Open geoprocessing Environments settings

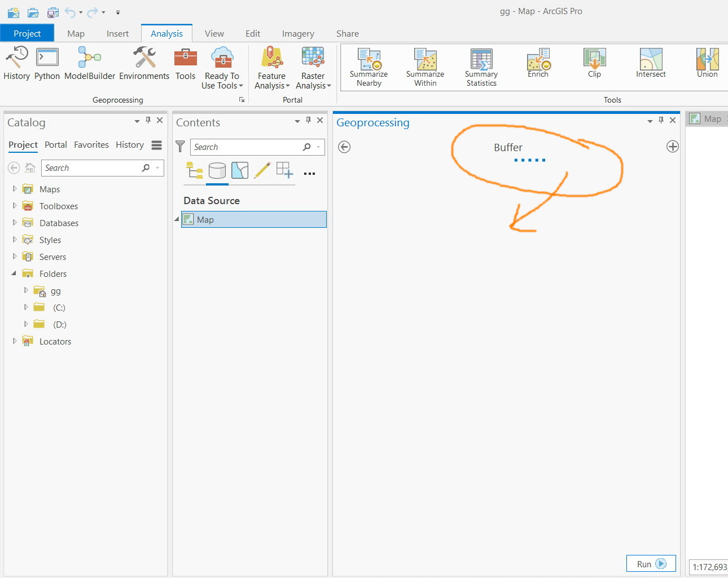(144, 64)
